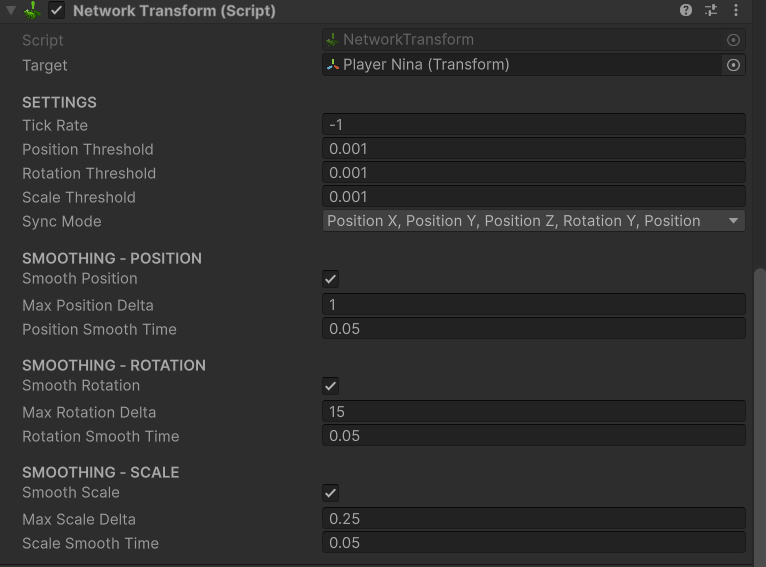Open object picker for Target field
The image size is (766, 567).
733,65
